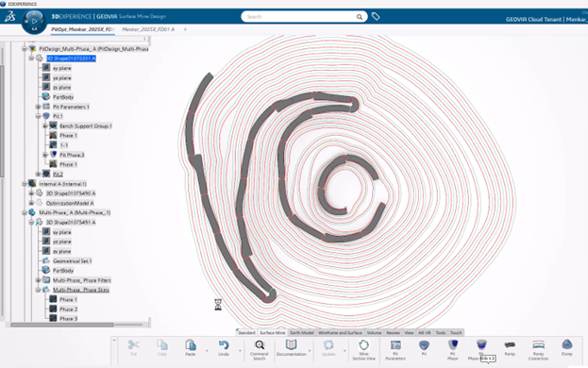Select Phase 2 in the tree
The image size is (588, 368).
(68, 309)
